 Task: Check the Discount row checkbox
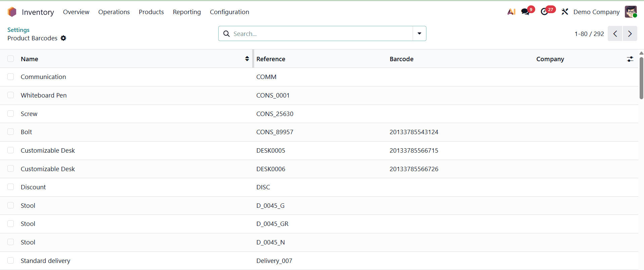11,187
